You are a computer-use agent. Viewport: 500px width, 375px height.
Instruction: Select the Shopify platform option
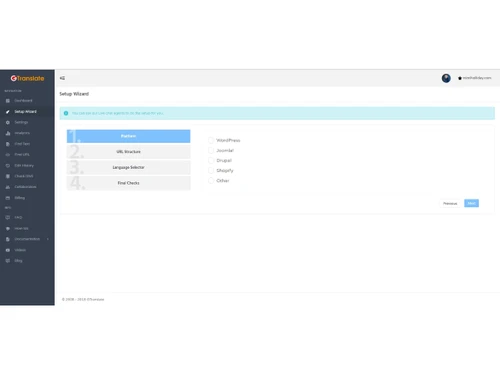211,170
